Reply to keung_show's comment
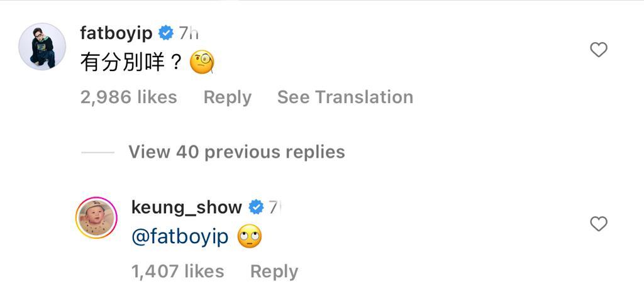Viewport: 644px width, 306px height. 274,271
